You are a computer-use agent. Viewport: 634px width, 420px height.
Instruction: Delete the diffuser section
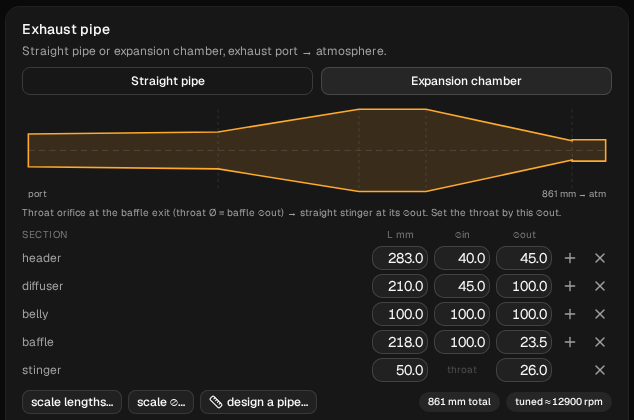[x=600, y=286]
